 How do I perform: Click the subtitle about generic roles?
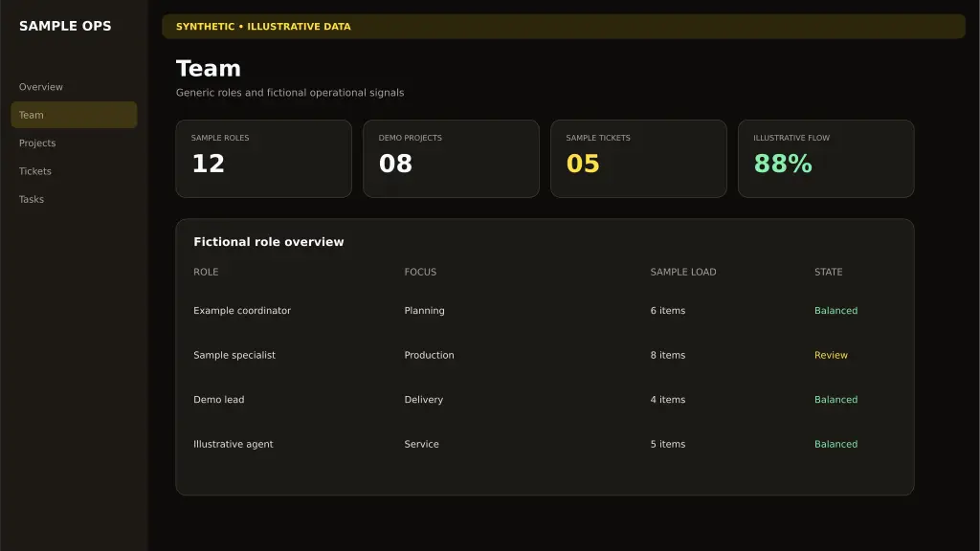290,93
